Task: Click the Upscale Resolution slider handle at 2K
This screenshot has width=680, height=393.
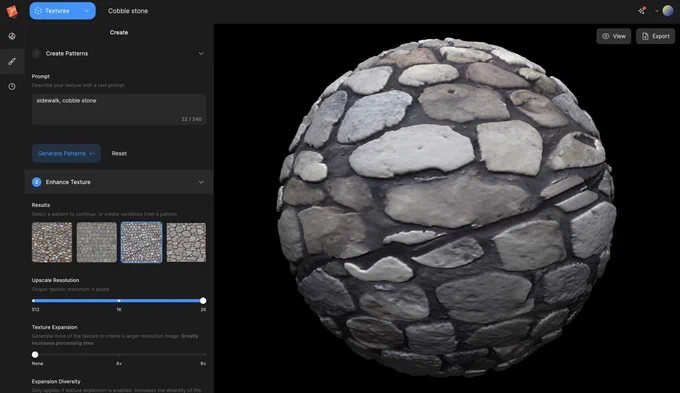Action: coord(203,301)
